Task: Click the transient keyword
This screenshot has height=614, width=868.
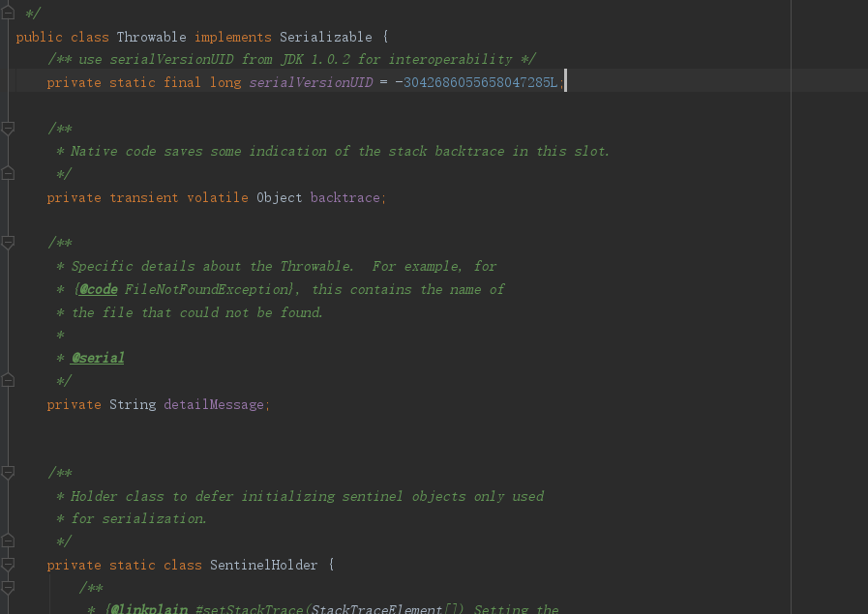Action: 144,197
